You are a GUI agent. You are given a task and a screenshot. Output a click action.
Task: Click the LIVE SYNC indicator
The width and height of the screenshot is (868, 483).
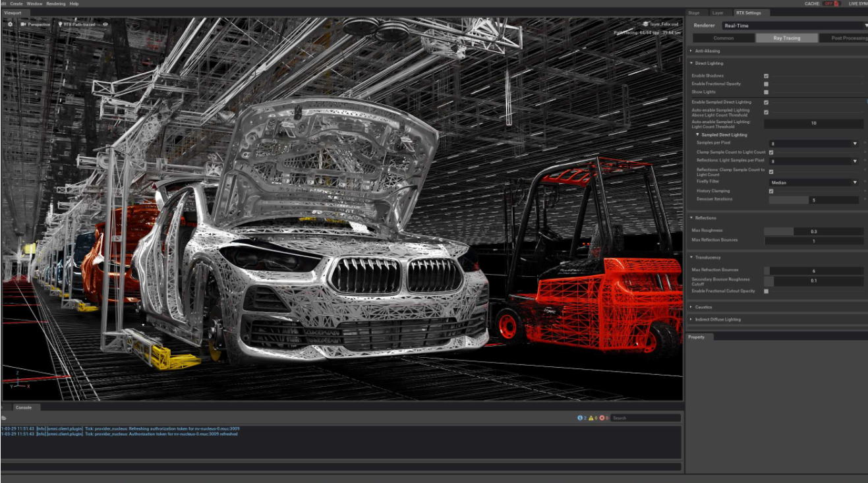pyautogui.click(x=857, y=3)
